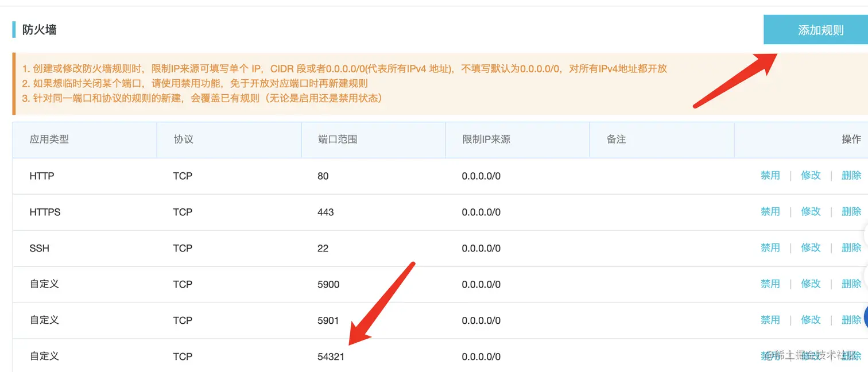This screenshot has height=372, width=868.
Task: Click notice line 2 about 禁用功能
Action: 195,83
